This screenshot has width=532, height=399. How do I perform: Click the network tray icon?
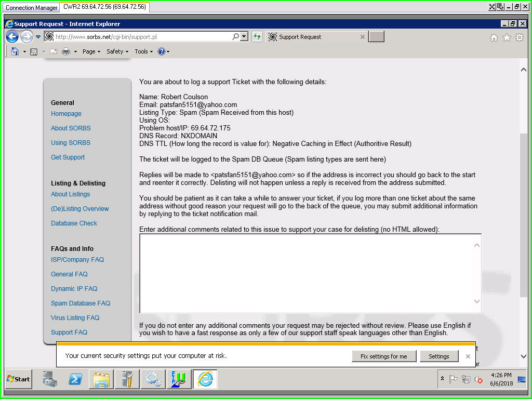tap(466, 379)
